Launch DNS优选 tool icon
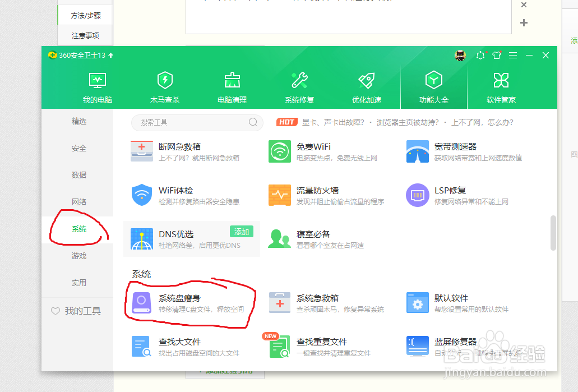Image resolution: width=578 pixels, height=392 pixels. 141,239
